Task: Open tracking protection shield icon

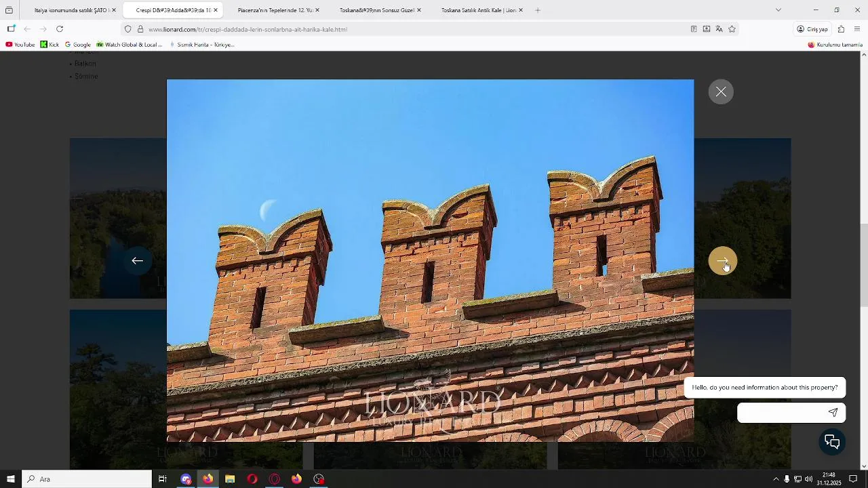Action: click(x=127, y=29)
